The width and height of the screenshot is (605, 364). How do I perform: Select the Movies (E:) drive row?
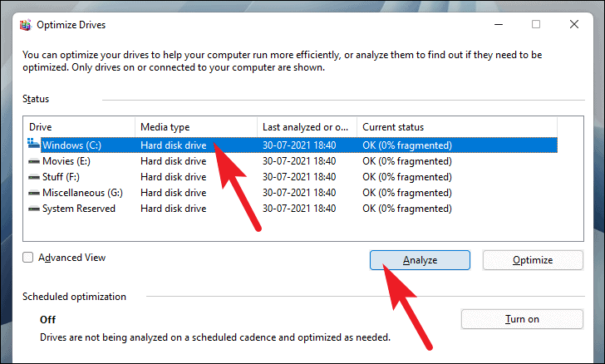292,161
